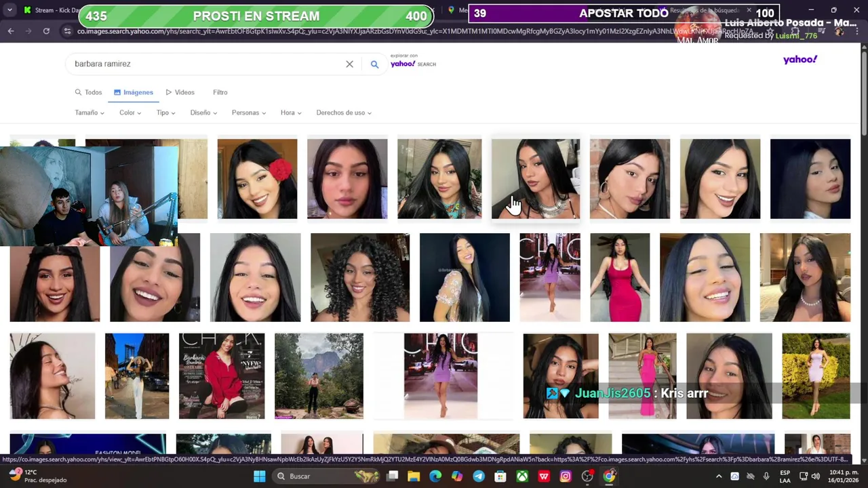Show hidden system tray icons chevron

coord(719,476)
